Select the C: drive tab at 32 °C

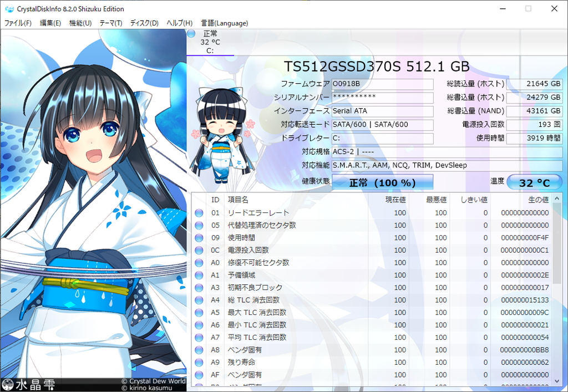click(210, 42)
